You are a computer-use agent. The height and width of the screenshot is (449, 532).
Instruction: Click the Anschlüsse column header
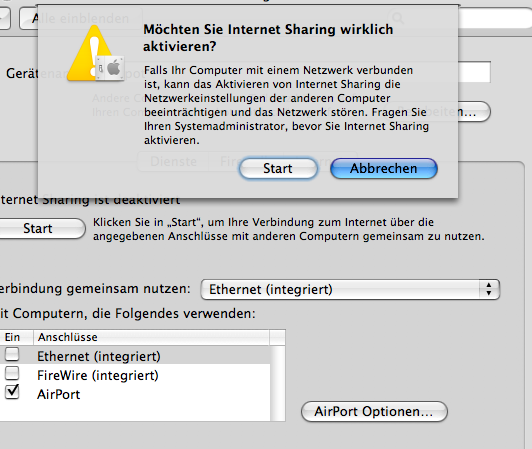click(151, 337)
